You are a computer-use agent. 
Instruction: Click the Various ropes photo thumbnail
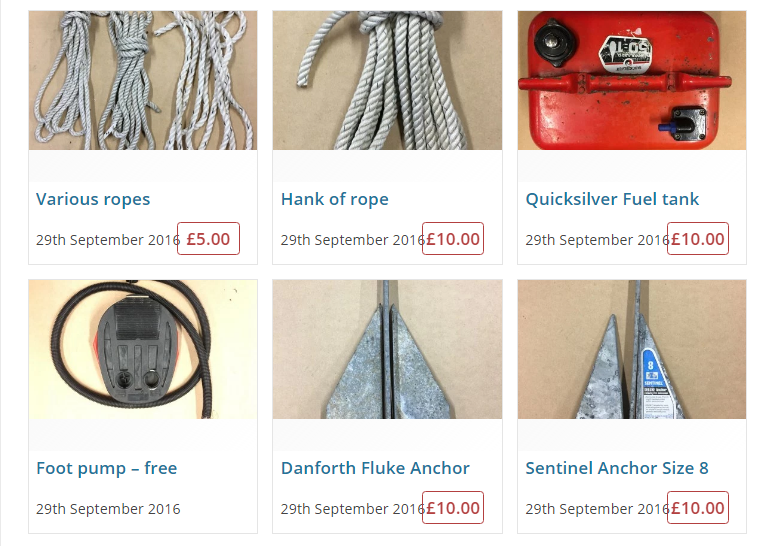click(x=143, y=80)
